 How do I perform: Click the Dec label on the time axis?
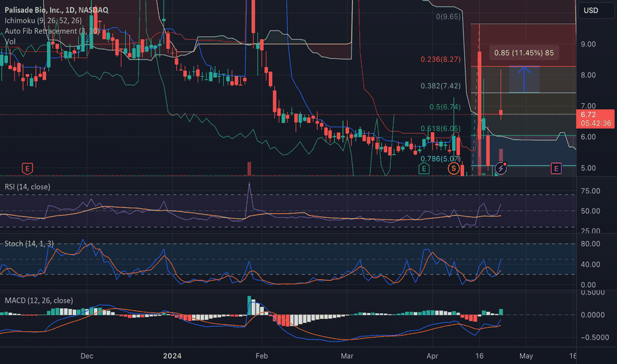[x=87, y=356]
